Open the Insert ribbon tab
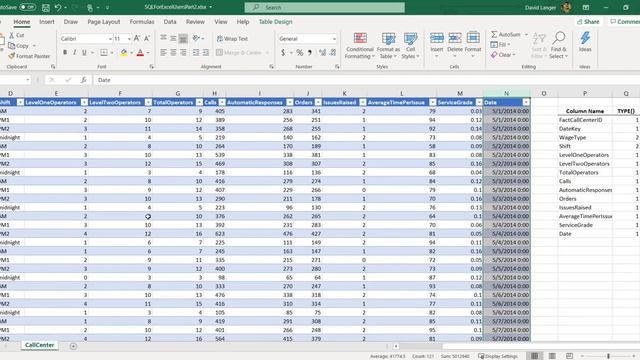640x360 pixels. [47, 22]
